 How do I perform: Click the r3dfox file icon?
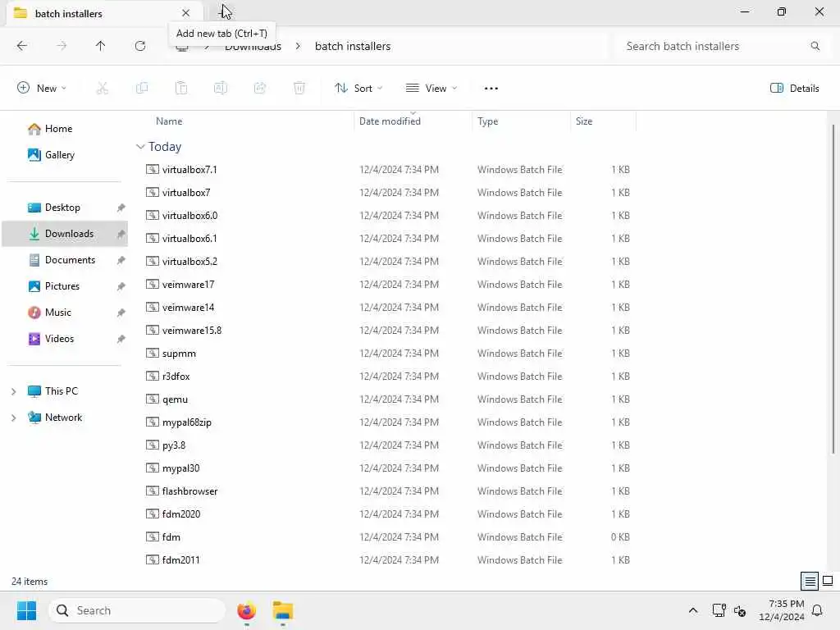pyautogui.click(x=153, y=377)
